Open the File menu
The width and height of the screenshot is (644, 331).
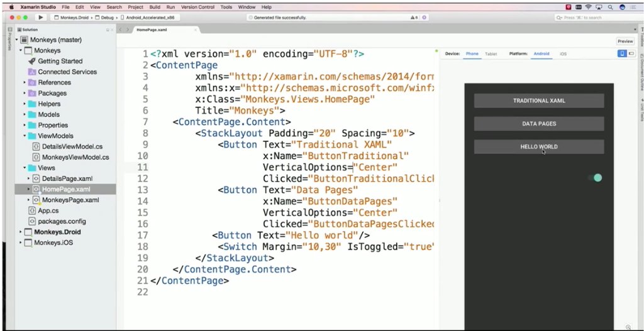pos(65,7)
